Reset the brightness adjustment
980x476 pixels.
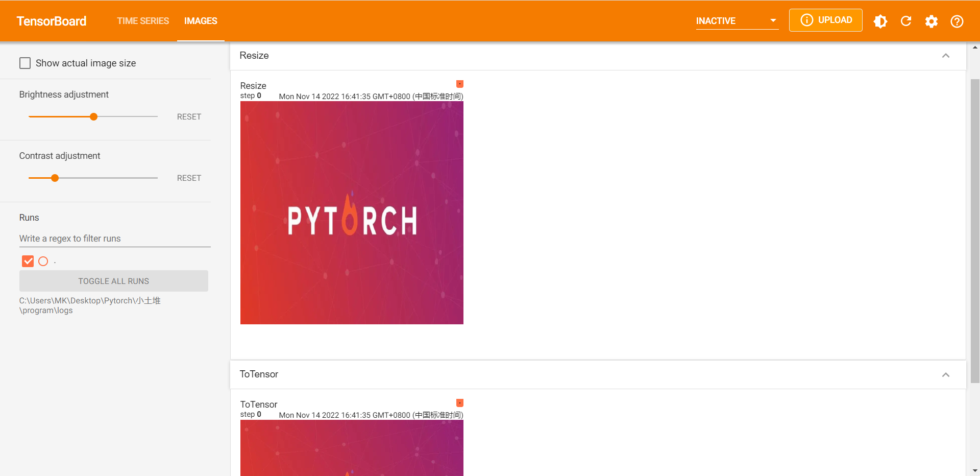click(x=189, y=117)
